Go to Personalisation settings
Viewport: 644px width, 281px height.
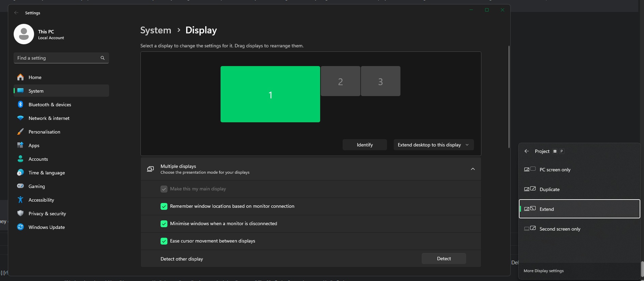61,132
